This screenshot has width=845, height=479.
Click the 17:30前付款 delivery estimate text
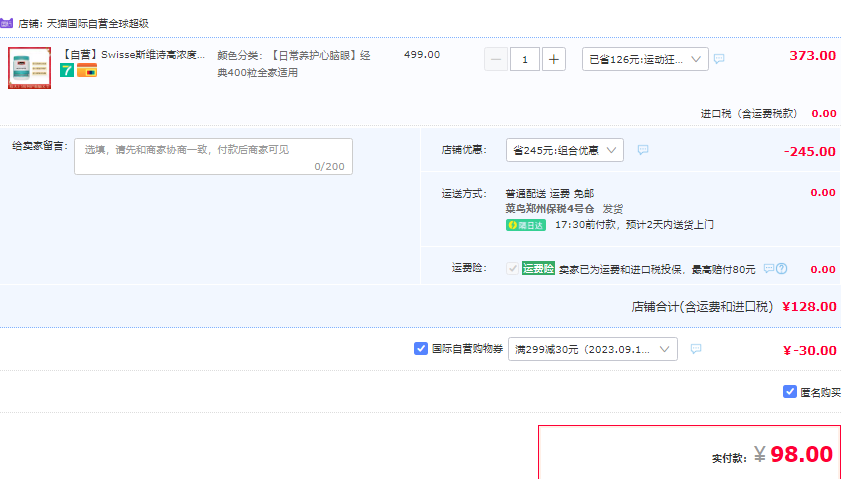point(634,225)
